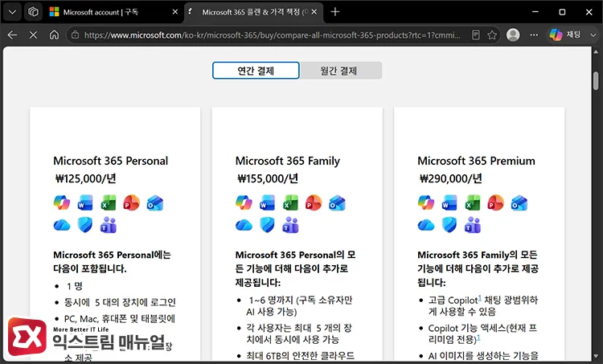Click the Microsoft 365 Family heading

288,161
